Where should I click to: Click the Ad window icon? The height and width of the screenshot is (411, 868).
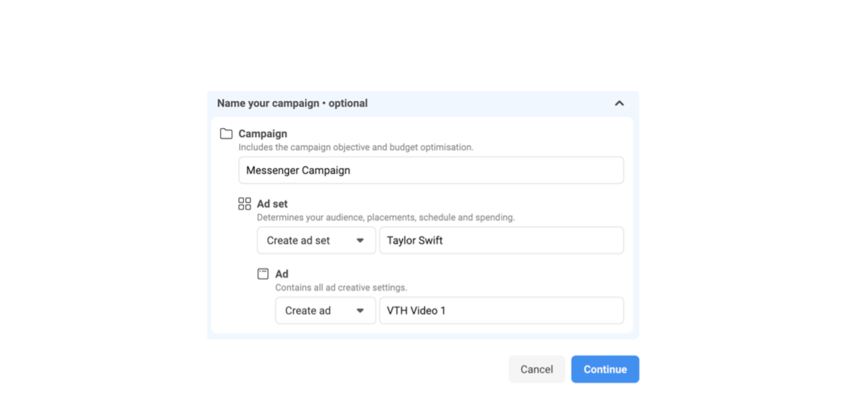pos(263,274)
